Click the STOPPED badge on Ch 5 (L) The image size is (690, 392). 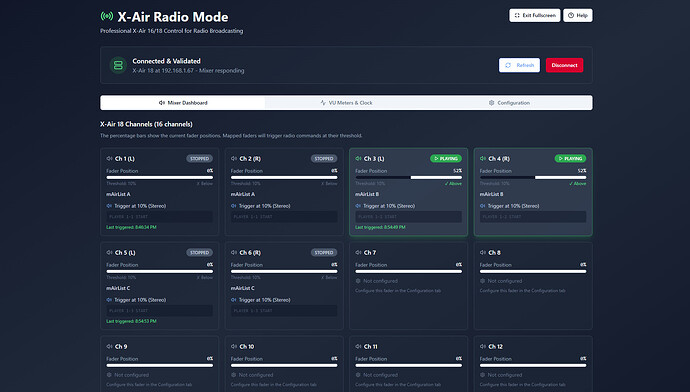[x=199, y=253]
